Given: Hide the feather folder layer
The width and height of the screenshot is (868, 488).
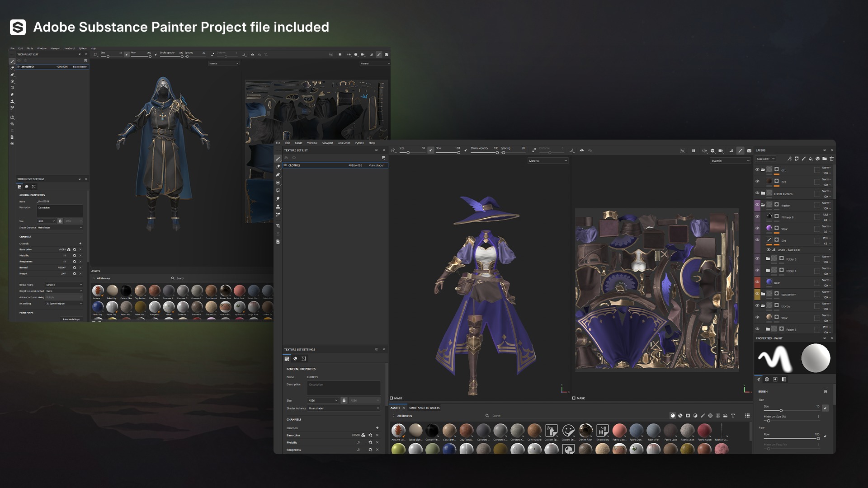Looking at the screenshot, I should tap(757, 205).
